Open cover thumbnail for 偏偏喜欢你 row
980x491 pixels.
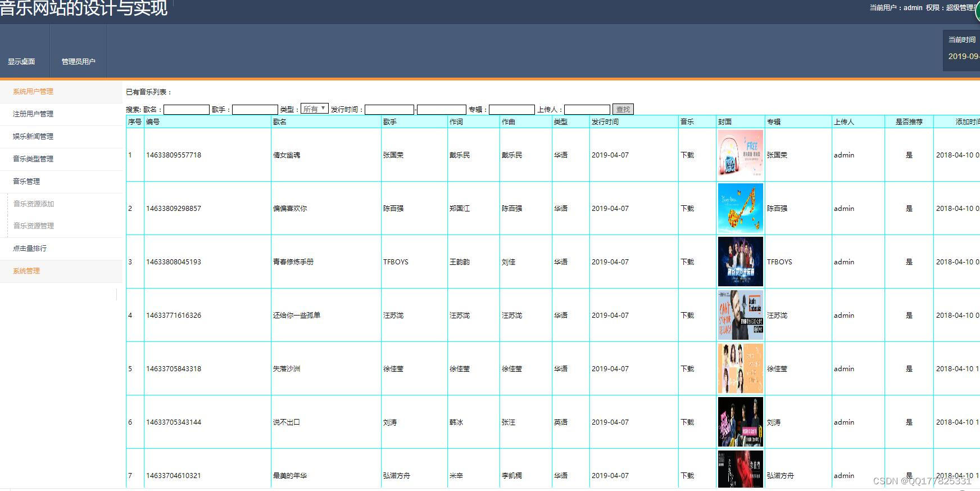[741, 208]
